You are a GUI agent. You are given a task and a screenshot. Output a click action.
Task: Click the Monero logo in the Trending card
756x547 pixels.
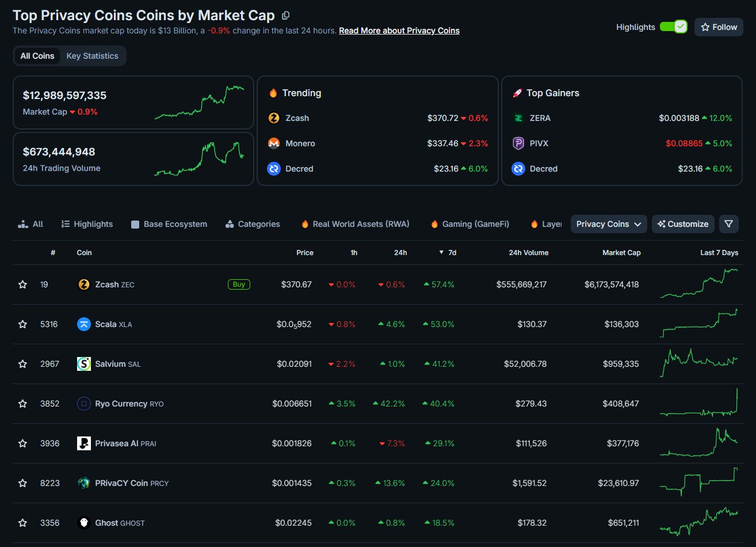click(274, 143)
